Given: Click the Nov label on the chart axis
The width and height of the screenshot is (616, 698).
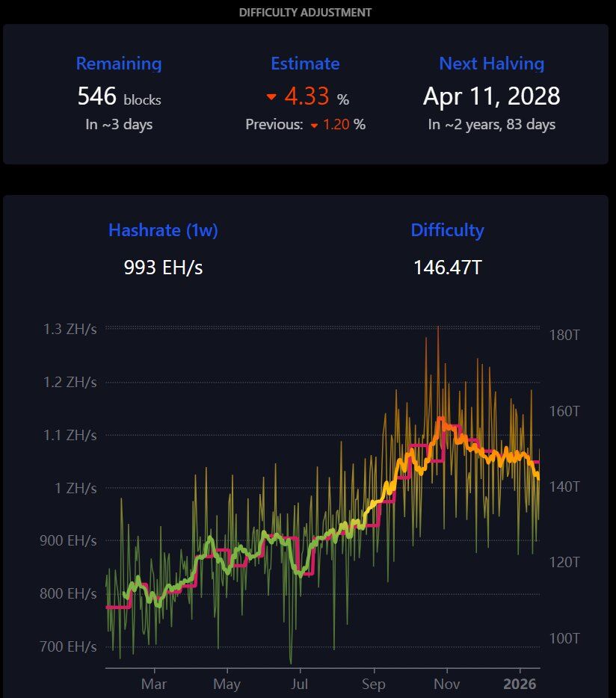Looking at the screenshot, I should 447,684.
